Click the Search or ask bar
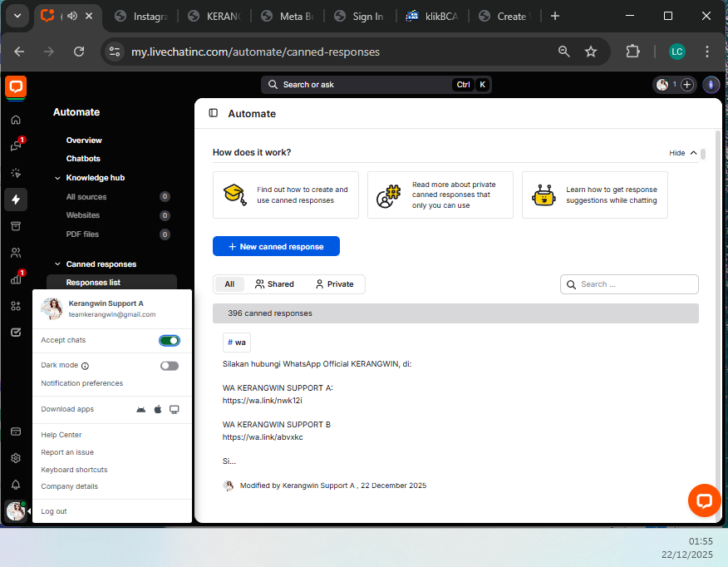This screenshot has height=567, width=728. pyautogui.click(x=376, y=85)
